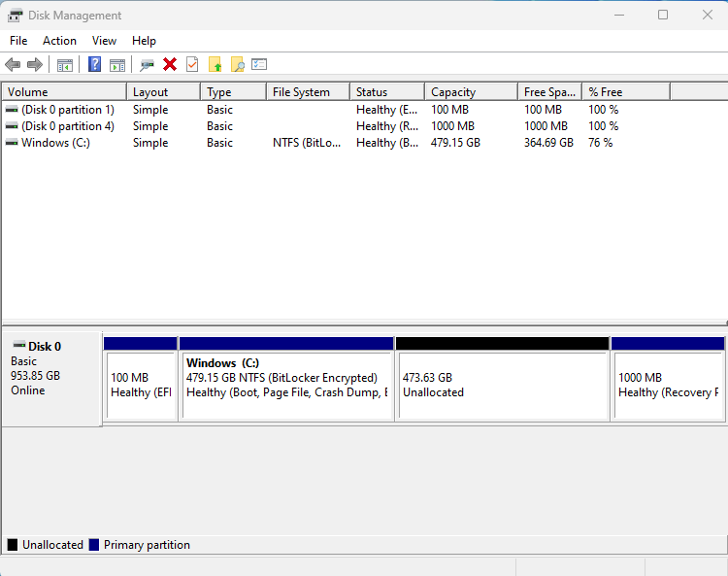Click drive icon of Windows (C:) row
728x576 pixels.
coord(12,143)
